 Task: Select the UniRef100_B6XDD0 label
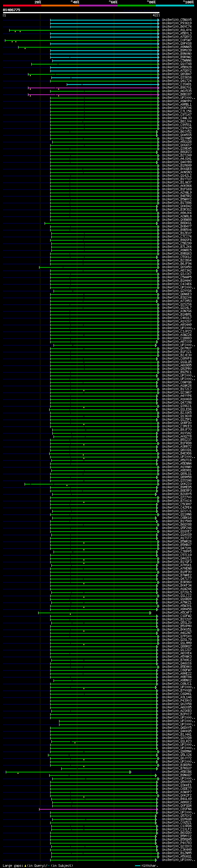[177, 833]
